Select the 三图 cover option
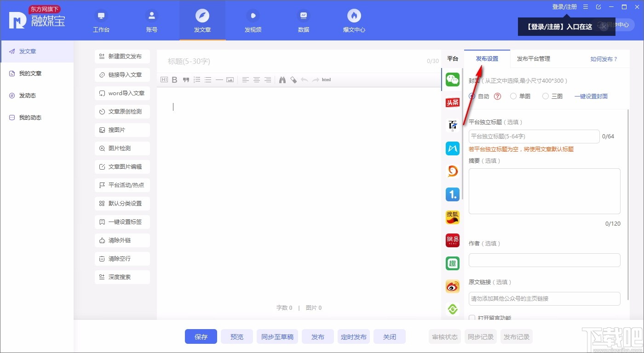Image resolution: width=644 pixels, height=353 pixels. pyautogui.click(x=545, y=96)
